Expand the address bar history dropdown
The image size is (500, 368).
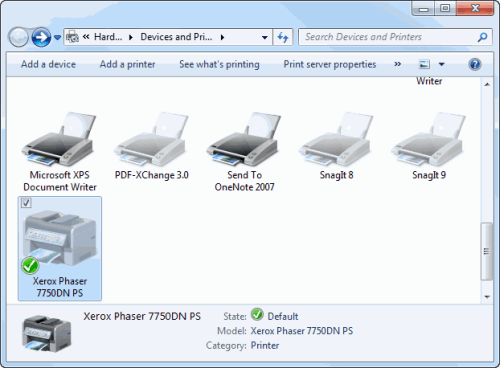click(265, 37)
